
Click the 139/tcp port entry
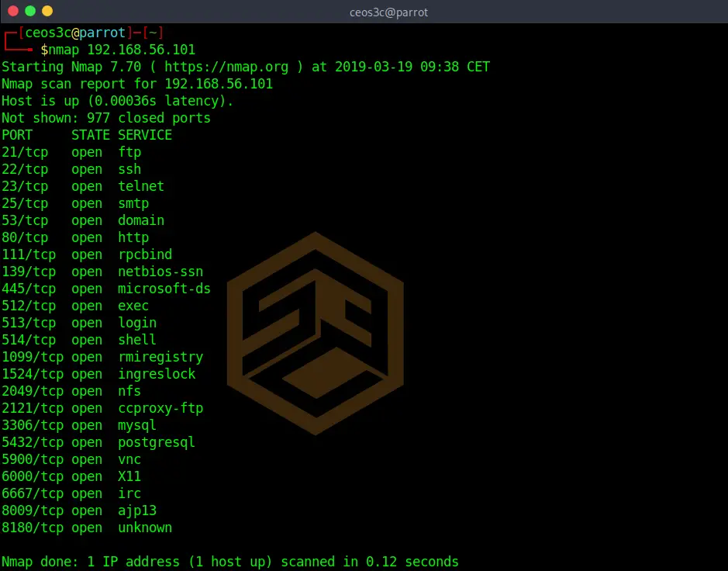coord(29,272)
